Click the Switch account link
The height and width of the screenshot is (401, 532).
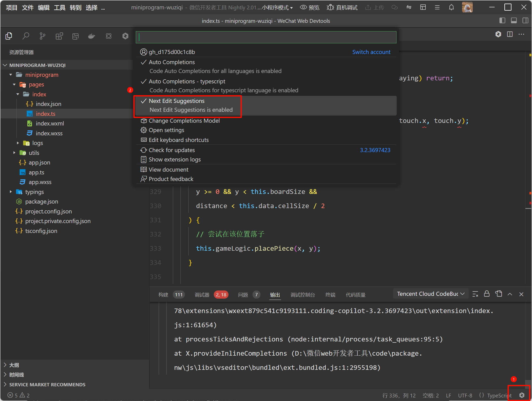(371, 52)
